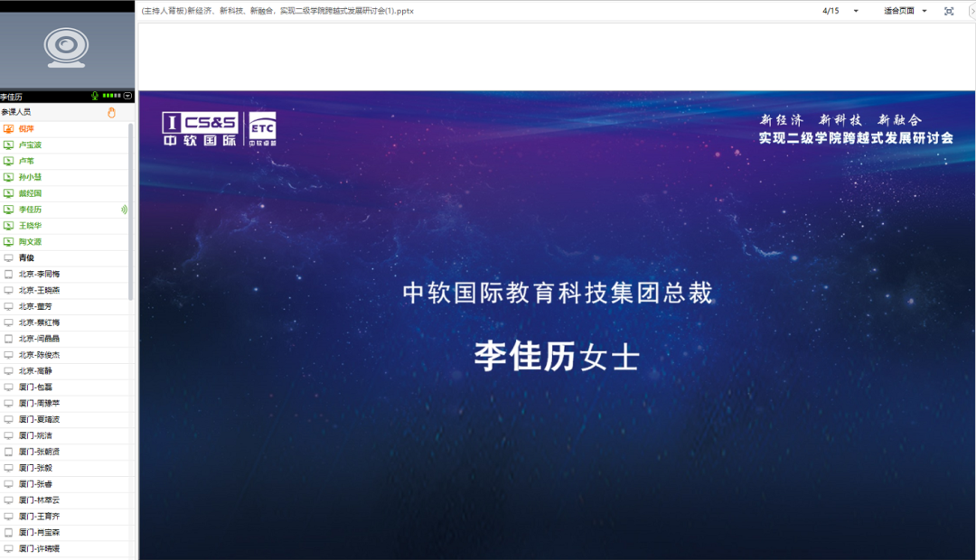Select participant name 厦门-姚洁
Screen dimensions: 976x560
tap(35, 436)
